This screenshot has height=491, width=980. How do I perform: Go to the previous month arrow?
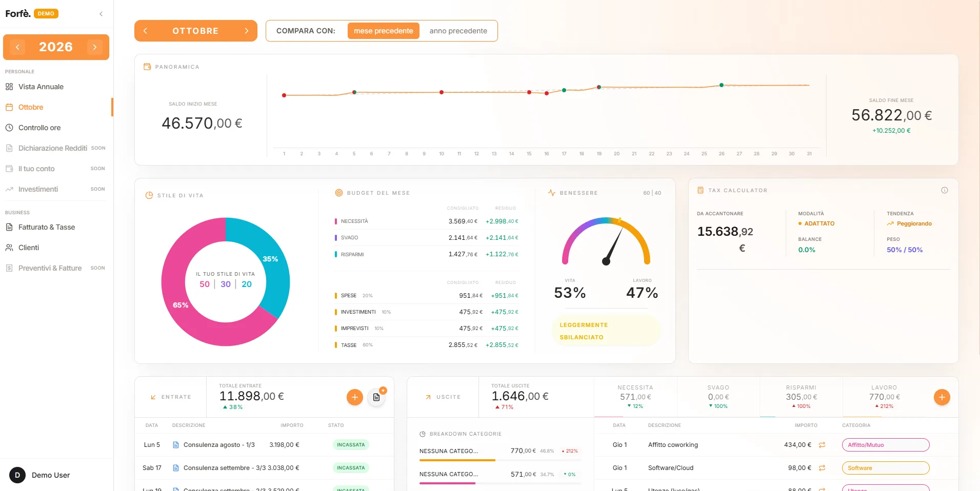[145, 31]
